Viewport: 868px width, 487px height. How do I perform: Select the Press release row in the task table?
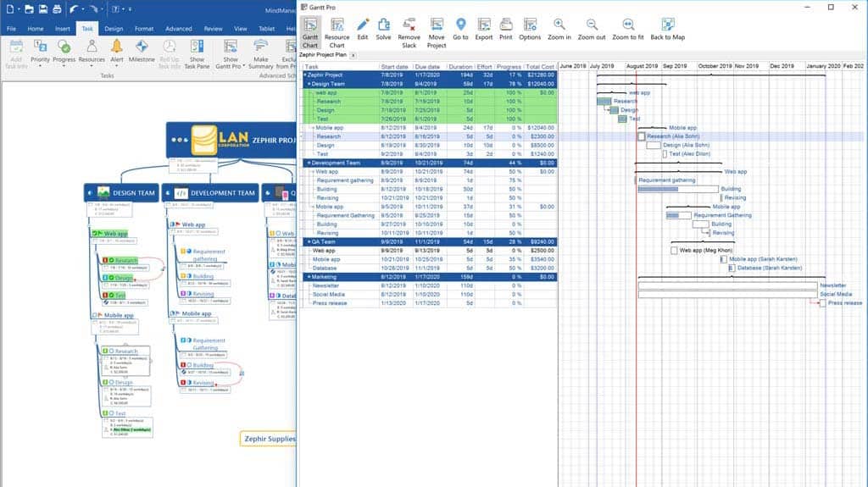click(430, 303)
